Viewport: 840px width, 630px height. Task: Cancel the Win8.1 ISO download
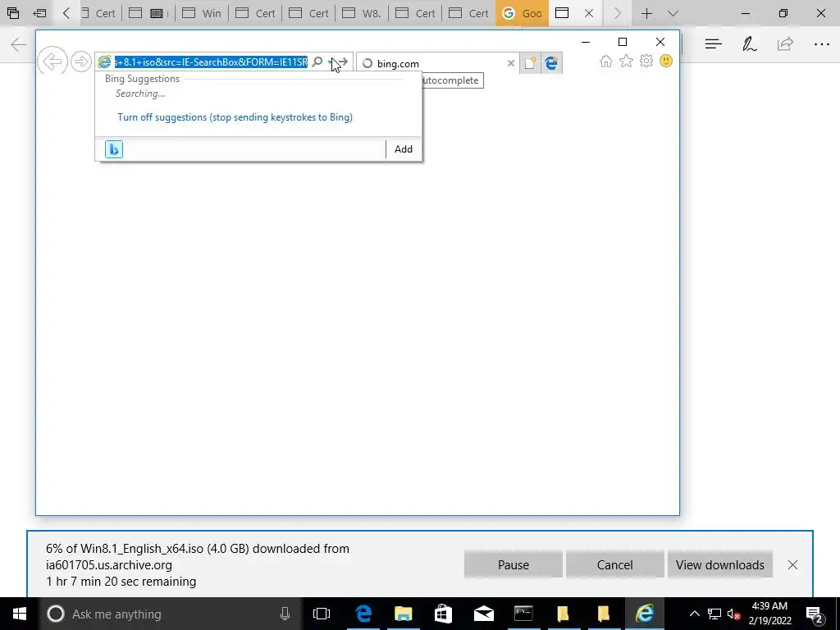pyautogui.click(x=614, y=564)
